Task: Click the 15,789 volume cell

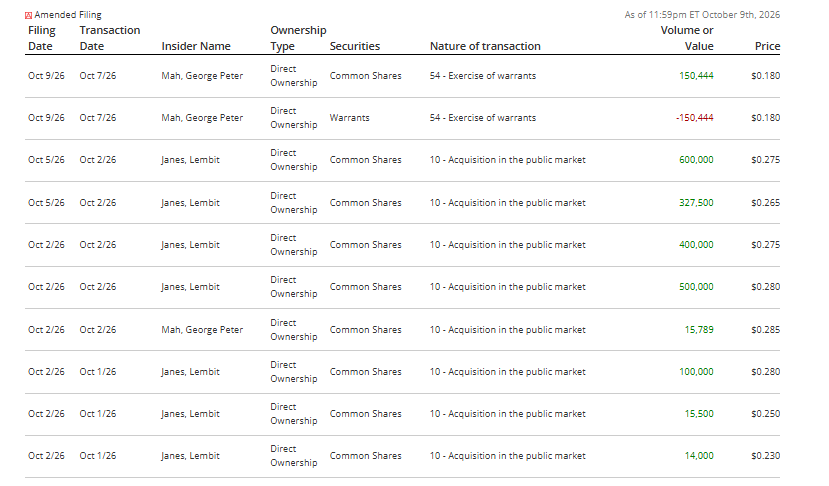Action: [699, 329]
